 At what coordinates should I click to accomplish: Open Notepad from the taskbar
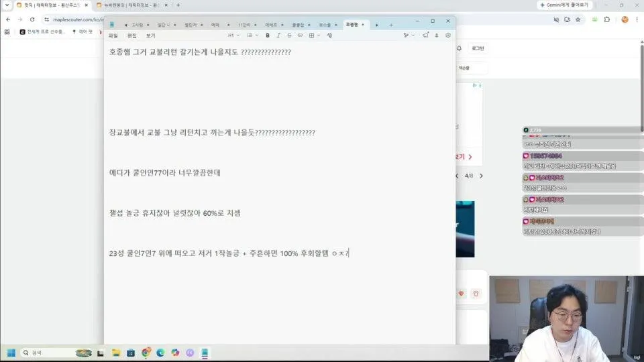205,353
